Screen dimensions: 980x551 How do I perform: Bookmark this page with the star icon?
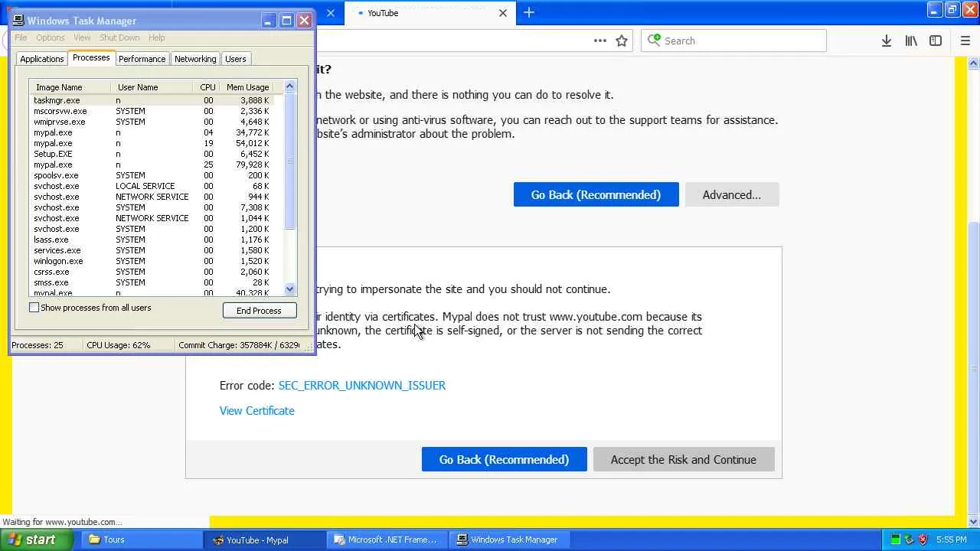(622, 41)
